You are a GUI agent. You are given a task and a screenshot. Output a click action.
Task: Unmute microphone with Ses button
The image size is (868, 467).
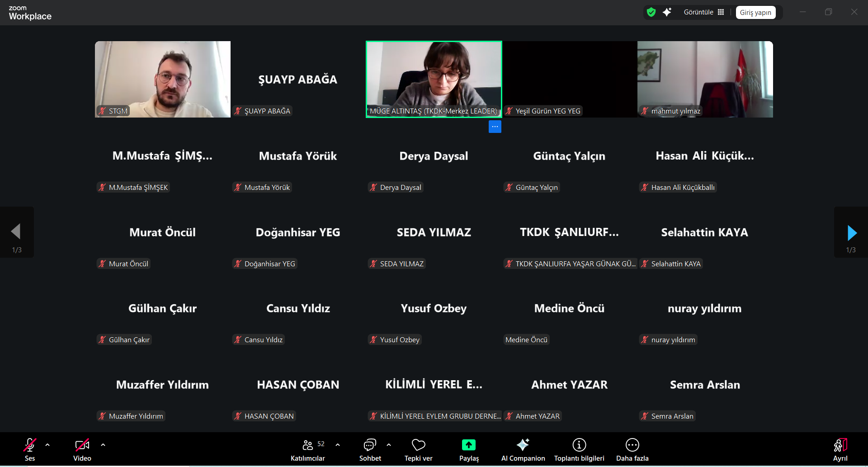pos(30,450)
